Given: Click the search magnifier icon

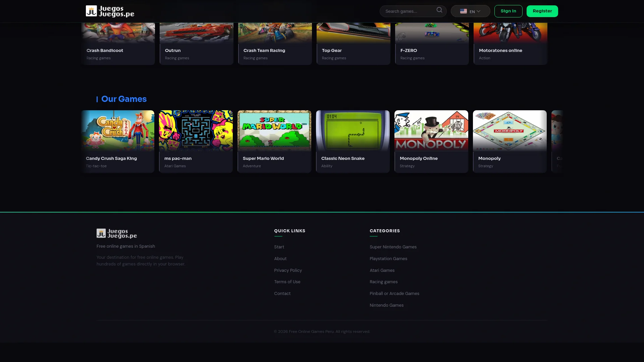Looking at the screenshot, I should 439,10.
